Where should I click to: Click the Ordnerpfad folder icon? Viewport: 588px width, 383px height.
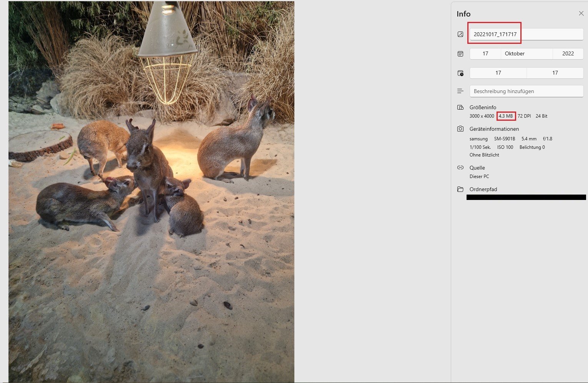[x=460, y=189]
